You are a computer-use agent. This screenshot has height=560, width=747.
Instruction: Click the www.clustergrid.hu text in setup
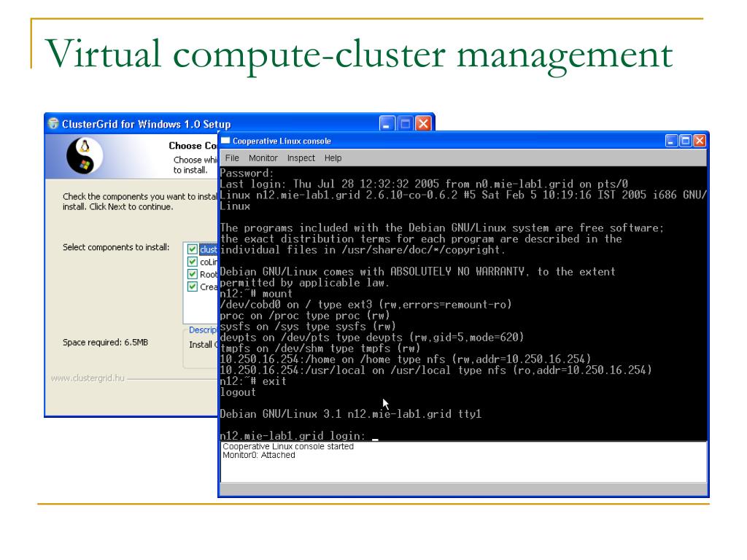(x=88, y=378)
